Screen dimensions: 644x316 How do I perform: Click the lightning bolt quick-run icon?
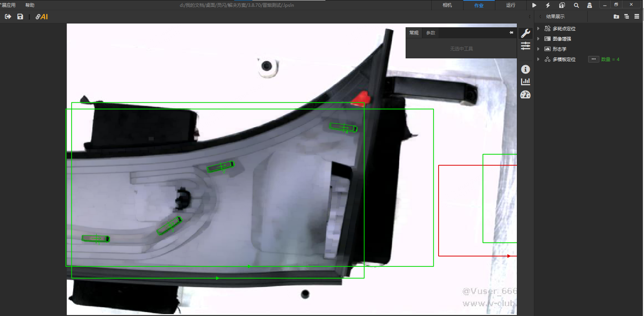click(548, 5)
